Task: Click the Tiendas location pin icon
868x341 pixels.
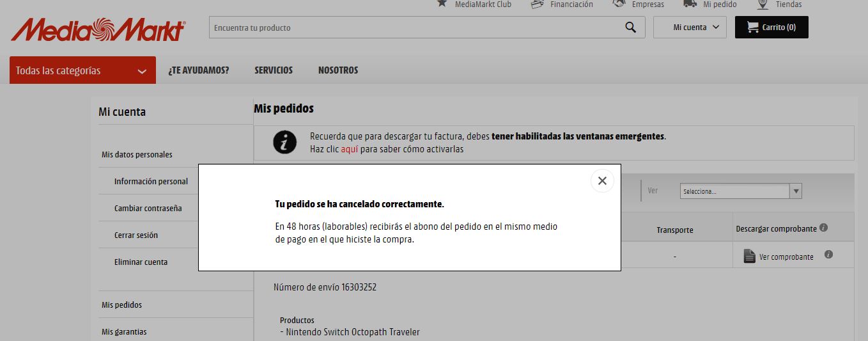Action: pyautogui.click(x=763, y=4)
